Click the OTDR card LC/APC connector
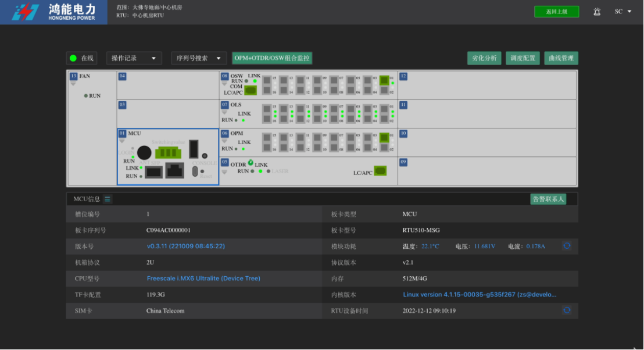Image resolution: width=644 pixels, height=350 pixels. 381,170
